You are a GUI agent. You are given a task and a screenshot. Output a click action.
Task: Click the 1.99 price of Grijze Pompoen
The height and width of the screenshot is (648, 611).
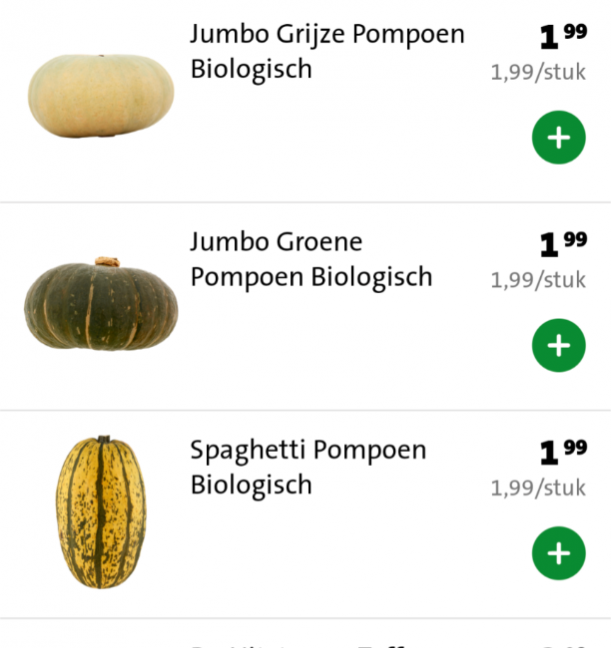562,36
